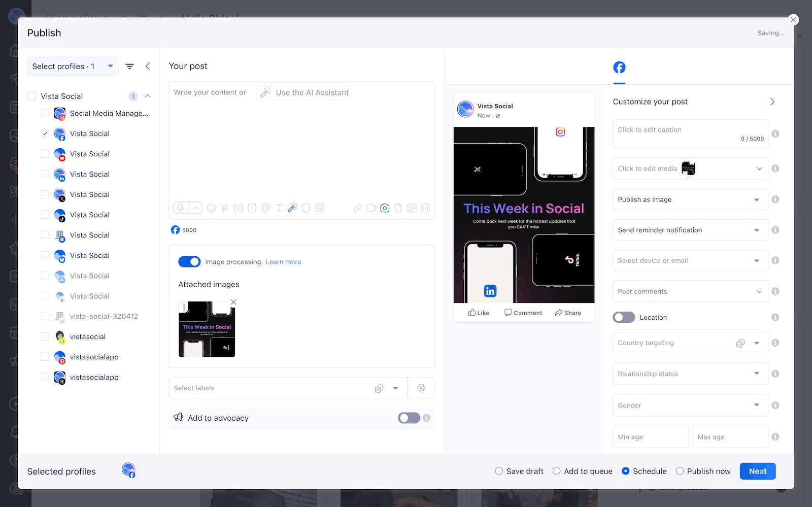Viewport: 812px width, 507px height.
Task: Open the Publish as Image dropdown
Action: (691, 199)
